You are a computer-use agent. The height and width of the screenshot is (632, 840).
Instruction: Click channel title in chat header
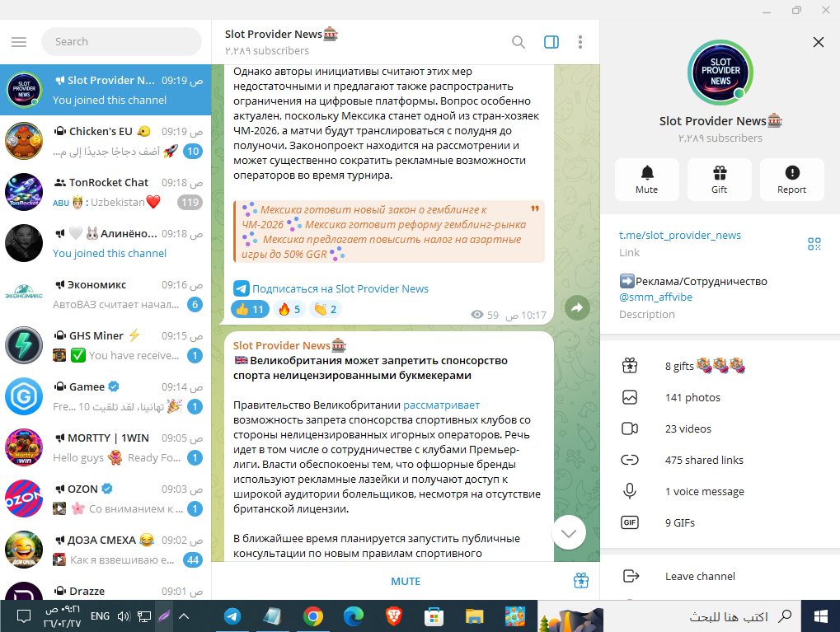click(281, 35)
